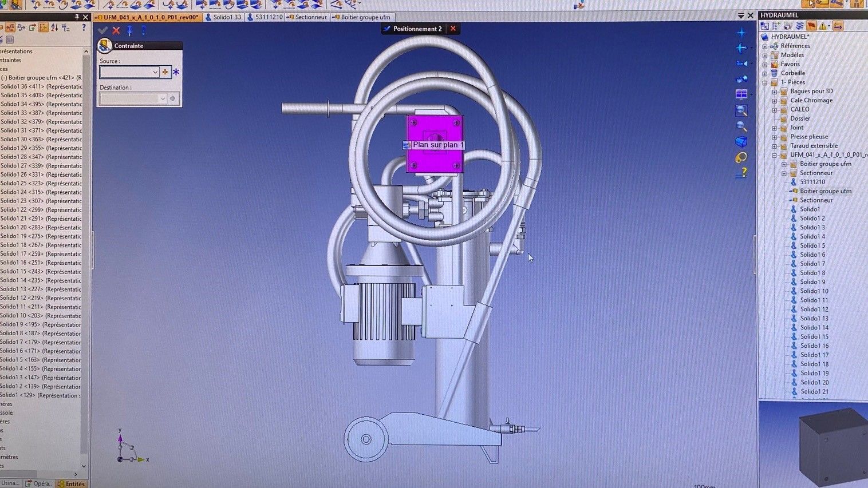The width and height of the screenshot is (868, 488).
Task: Click the yellow question mark in view toolbar
Action: pos(741,172)
